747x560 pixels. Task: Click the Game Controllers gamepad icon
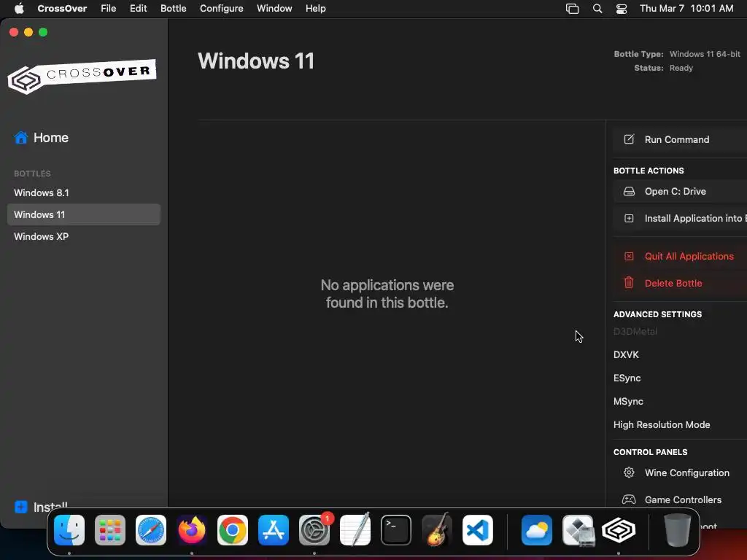[629, 499]
